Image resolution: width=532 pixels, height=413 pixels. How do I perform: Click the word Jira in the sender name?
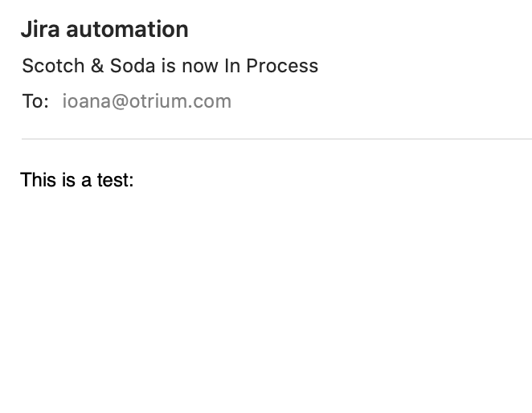pyautogui.click(x=40, y=30)
